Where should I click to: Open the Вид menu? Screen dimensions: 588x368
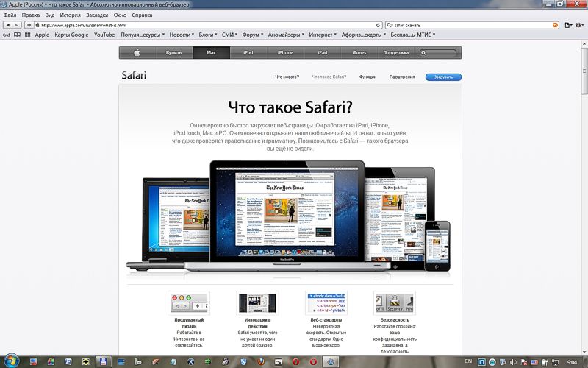(50, 15)
